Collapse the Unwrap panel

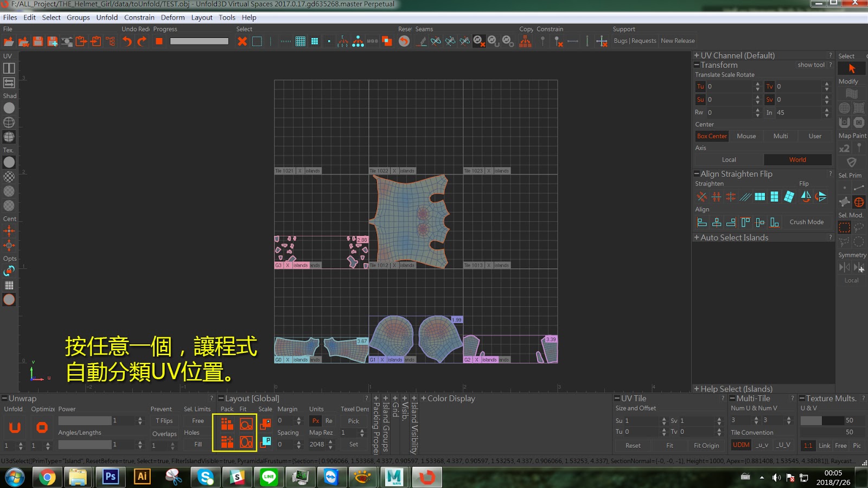[4, 399]
